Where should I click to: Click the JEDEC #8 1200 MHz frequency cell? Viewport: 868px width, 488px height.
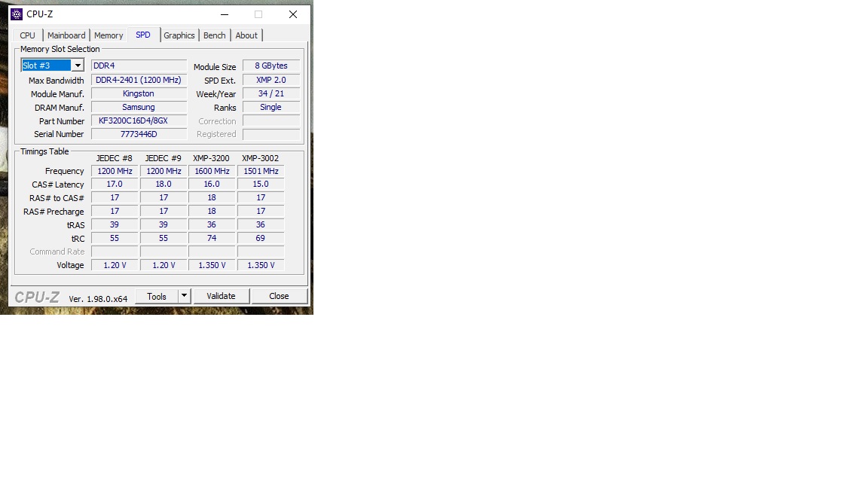[x=115, y=171]
